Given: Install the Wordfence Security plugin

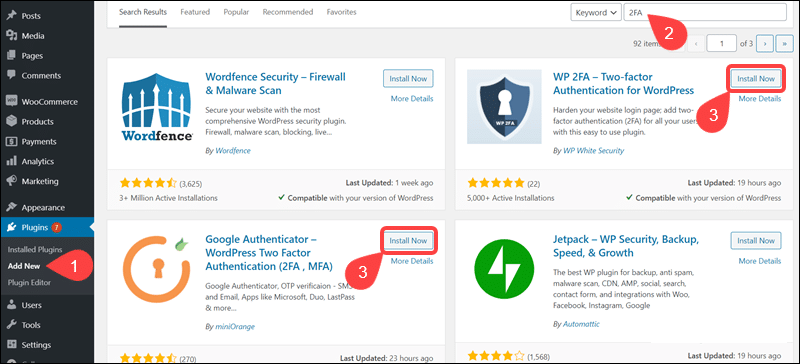Looking at the screenshot, I should [x=408, y=79].
